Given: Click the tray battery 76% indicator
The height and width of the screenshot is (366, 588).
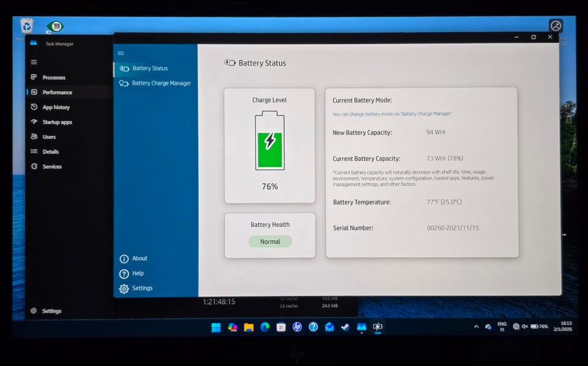Looking at the screenshot, I should coord(539,327).
